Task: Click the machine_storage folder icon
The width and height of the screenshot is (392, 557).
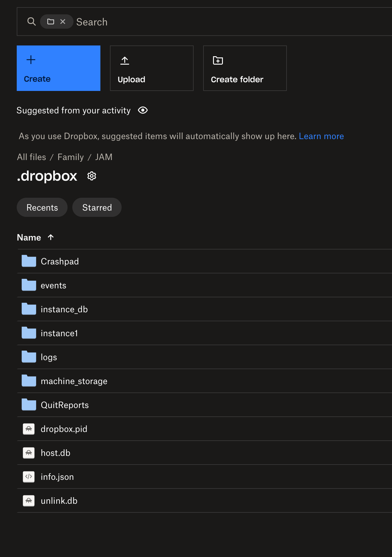Action: point(29,381)
